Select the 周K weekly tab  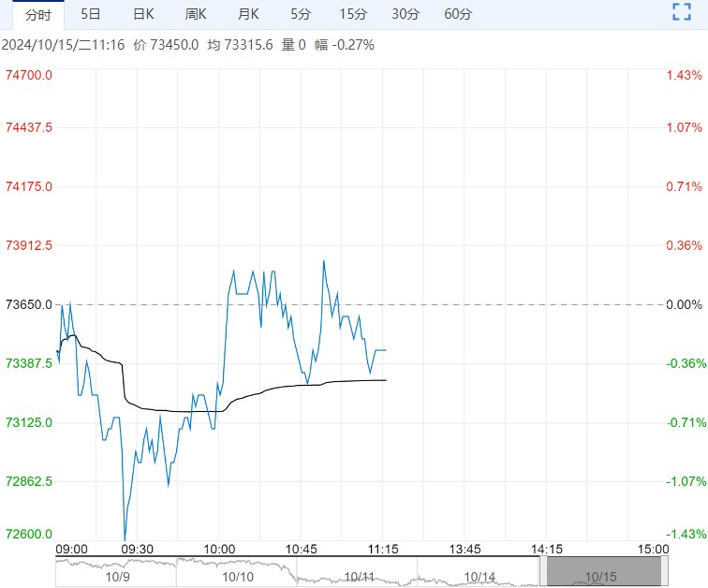pos(196,14)
